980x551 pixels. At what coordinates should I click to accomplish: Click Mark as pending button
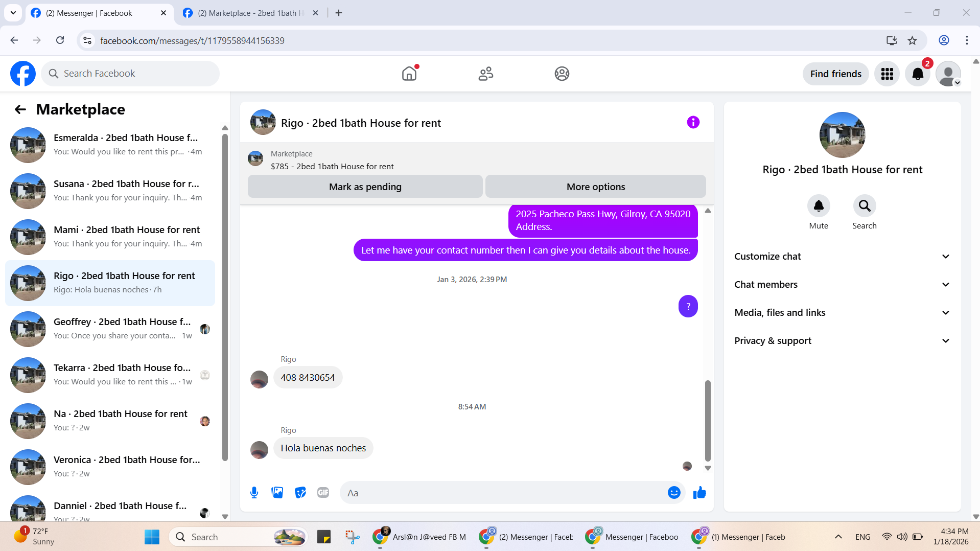tap(365, 187)
